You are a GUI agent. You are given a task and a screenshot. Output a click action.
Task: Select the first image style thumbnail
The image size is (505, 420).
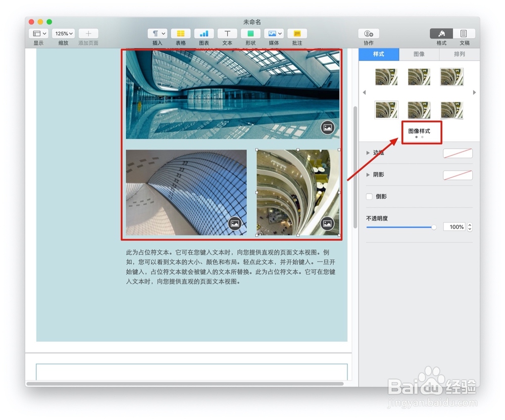[386, 76]
